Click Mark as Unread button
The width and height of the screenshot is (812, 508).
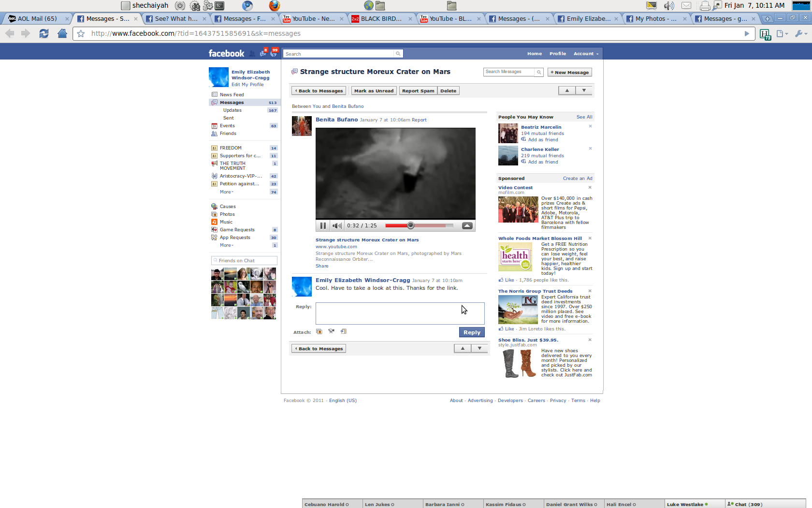coord(374,90)
